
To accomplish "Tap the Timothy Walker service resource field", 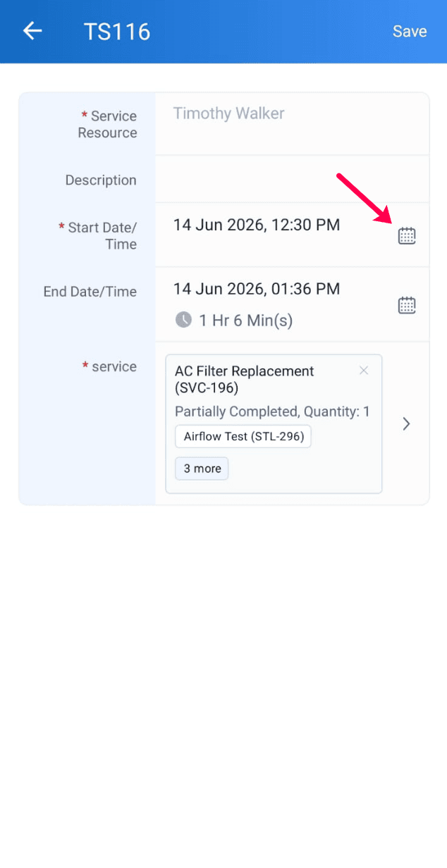I will coord(292,124).
